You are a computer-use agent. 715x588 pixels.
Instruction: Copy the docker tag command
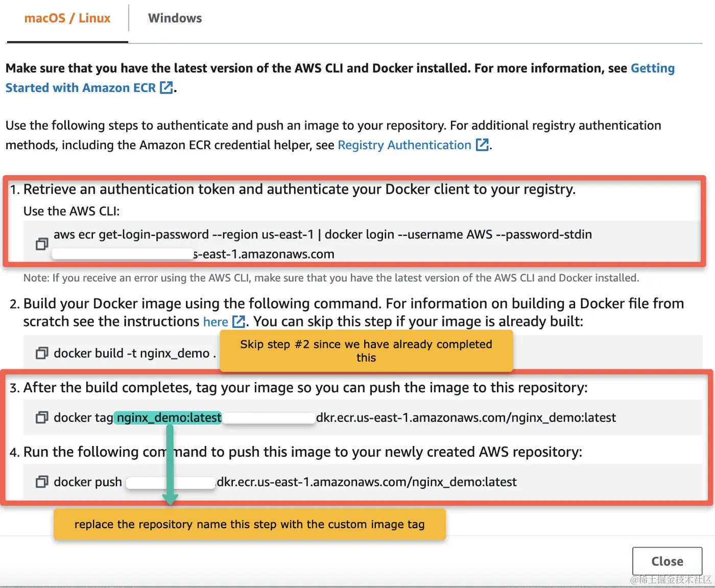click(x=42, y=417)
